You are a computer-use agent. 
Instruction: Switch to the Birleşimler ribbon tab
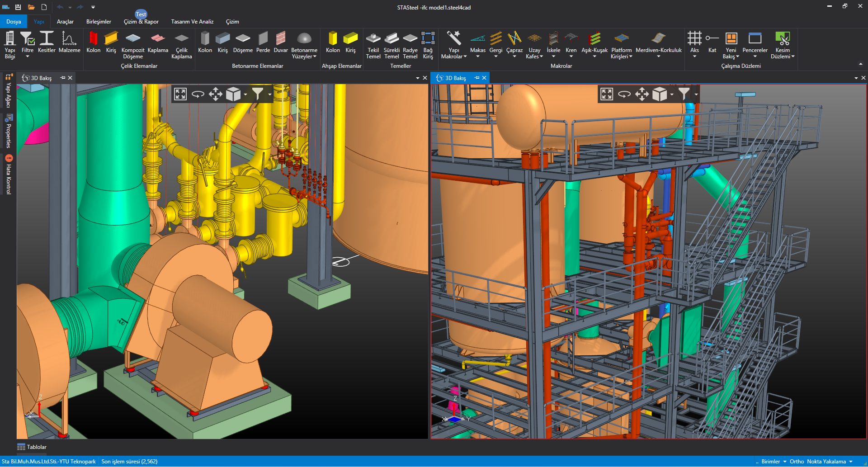(x=99, y=22)
